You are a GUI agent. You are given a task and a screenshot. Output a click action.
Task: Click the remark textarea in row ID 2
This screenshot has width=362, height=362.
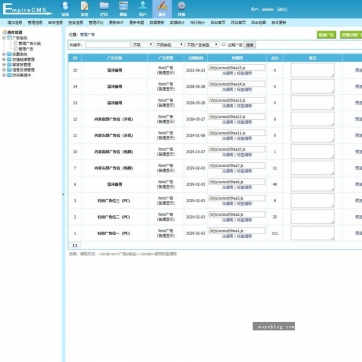click(313, 217)
